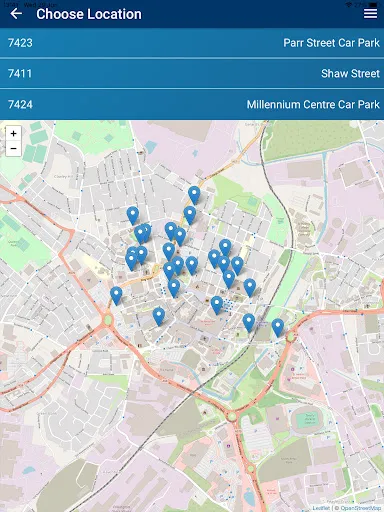Screen dimensions: 384x512
Task: Open the OpenStreetMap attribution link
Action: point(360,508)
